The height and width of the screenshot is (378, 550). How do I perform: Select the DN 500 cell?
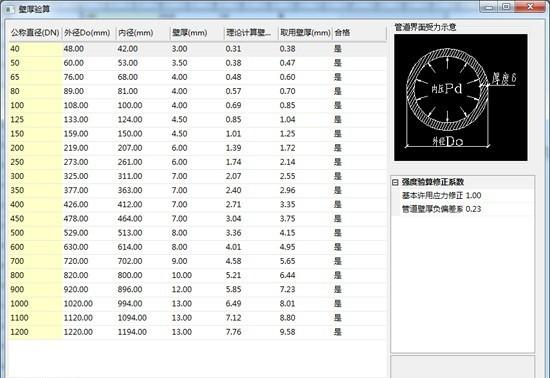[x=35, y=233]
